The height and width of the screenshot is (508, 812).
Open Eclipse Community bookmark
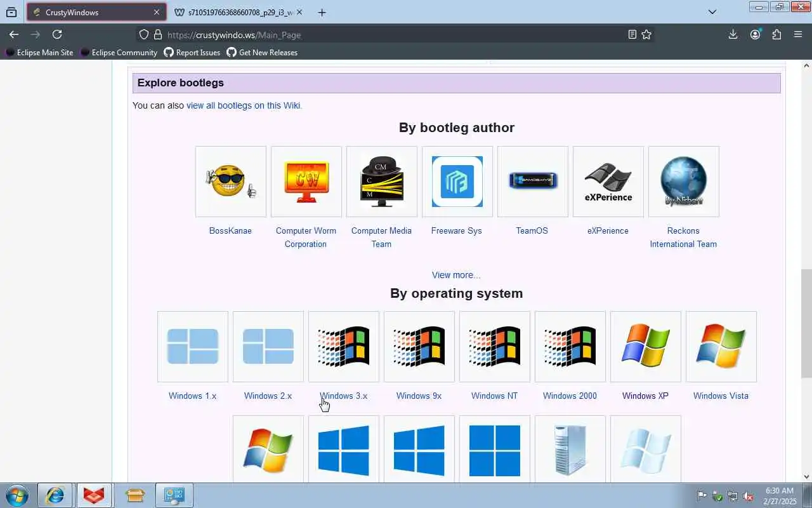[119, 52]
